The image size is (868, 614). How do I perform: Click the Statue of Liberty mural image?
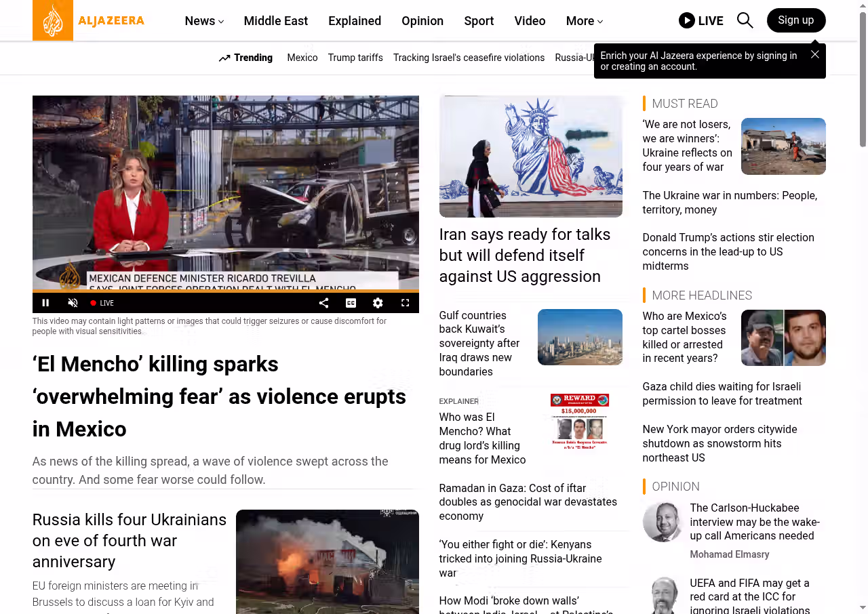pos(530,156)
